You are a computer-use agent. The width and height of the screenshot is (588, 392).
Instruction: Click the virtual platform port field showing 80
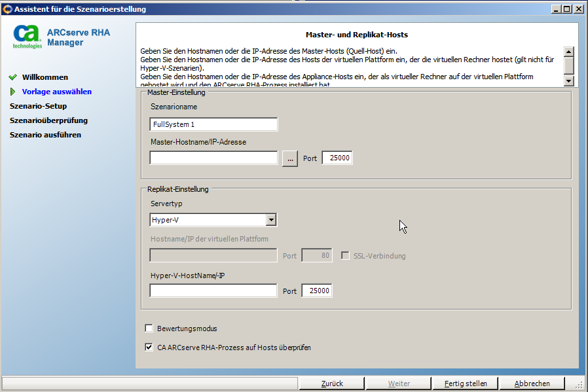(317, 255)
